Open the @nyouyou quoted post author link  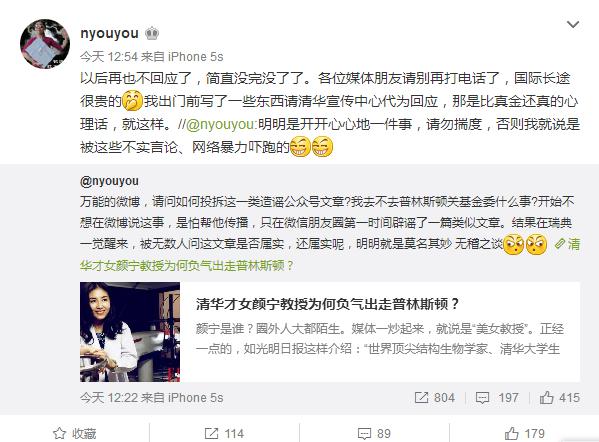click(109, 181)
